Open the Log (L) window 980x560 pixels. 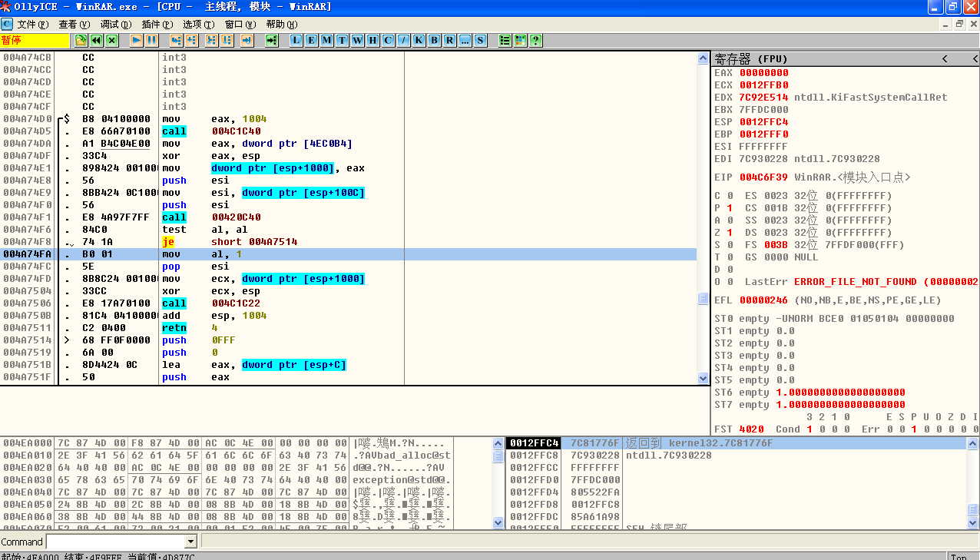click(296, 40)
